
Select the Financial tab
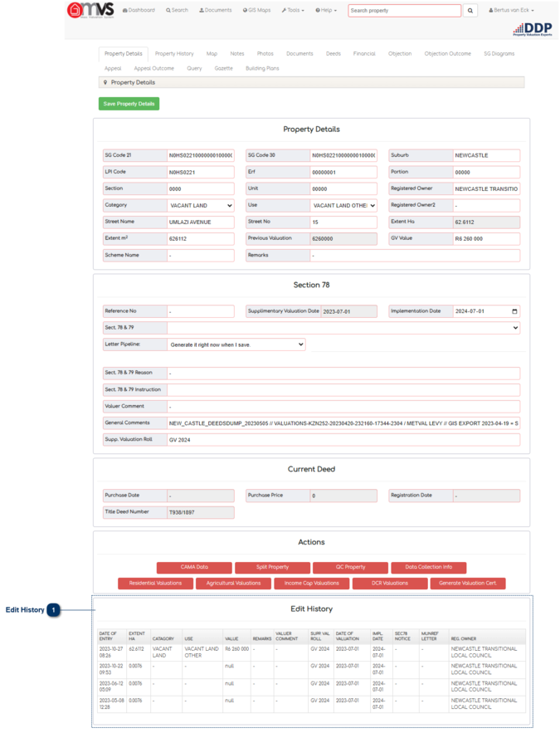tap(364, 54)
